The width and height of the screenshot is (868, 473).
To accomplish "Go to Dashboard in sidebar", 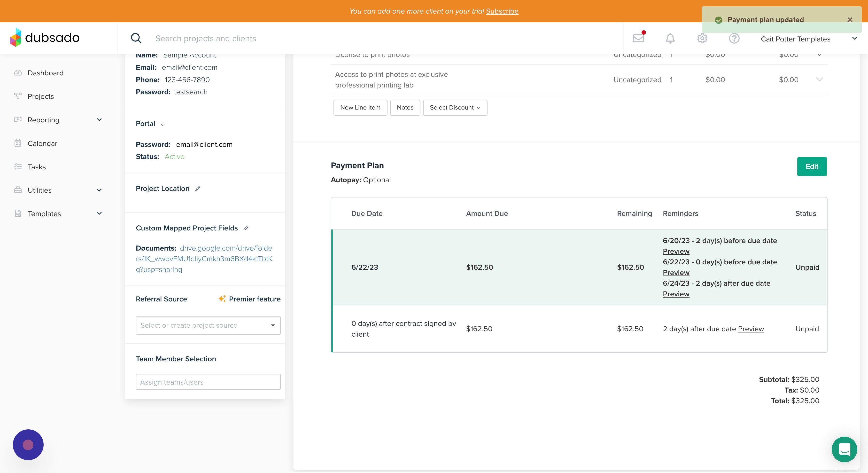I will click(46, 73).
